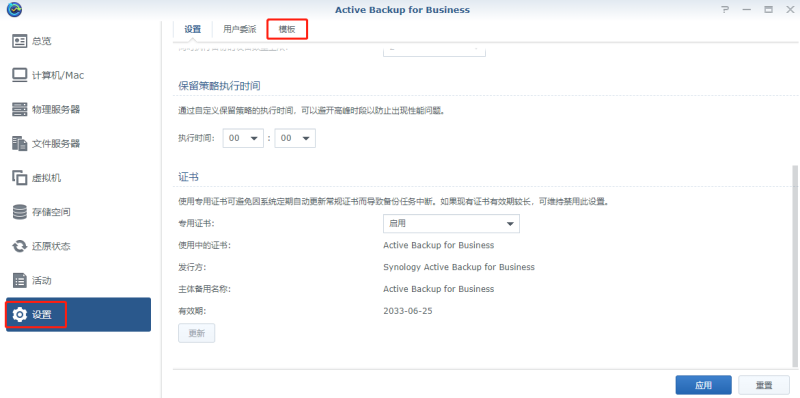Click the 设置 gear icon in sidebar
The width and height of the screenshot is (800, 398).
coord(19,315)
